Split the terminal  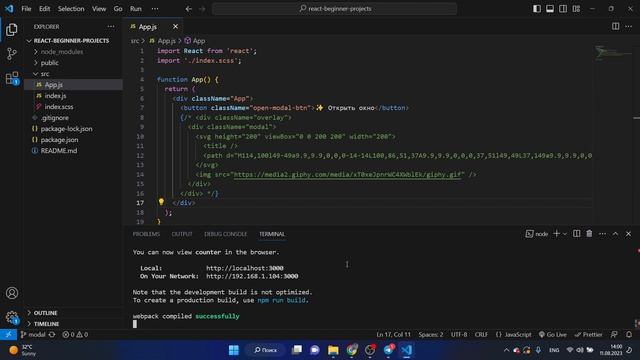[x=576, y=233]
